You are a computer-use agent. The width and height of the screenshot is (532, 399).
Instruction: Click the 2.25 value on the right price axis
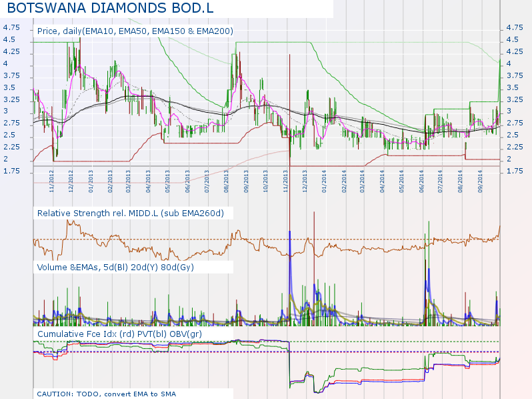pyautogui.click(x=515, y=147)
